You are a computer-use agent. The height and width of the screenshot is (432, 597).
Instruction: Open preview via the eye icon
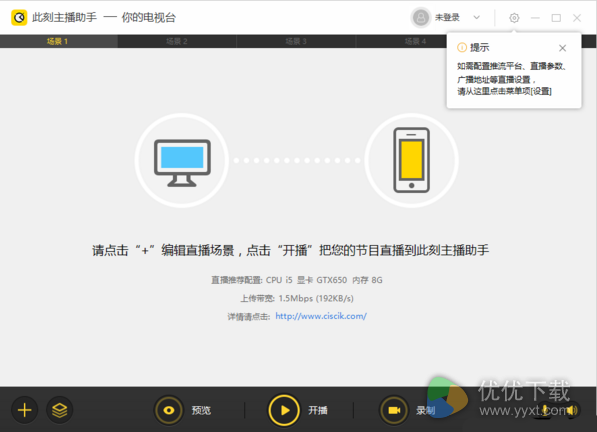tap(169, 410)
